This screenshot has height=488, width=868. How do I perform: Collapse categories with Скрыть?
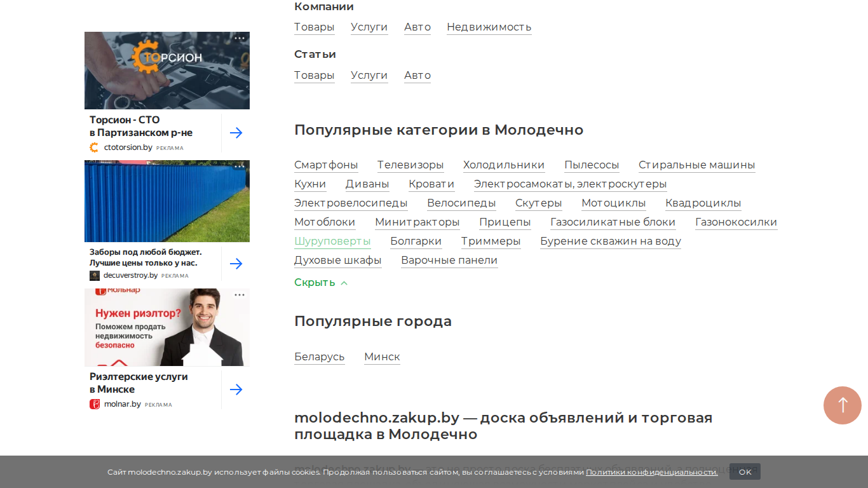[321, 283]
